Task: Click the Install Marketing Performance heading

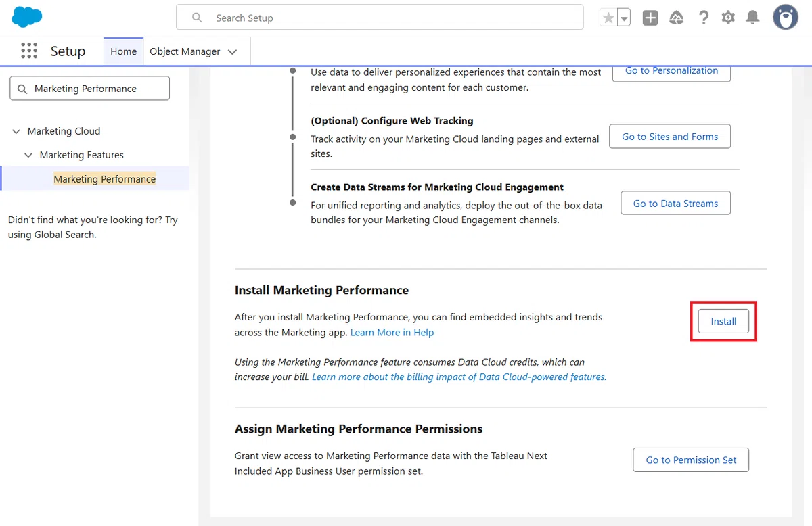Action: 321,290
